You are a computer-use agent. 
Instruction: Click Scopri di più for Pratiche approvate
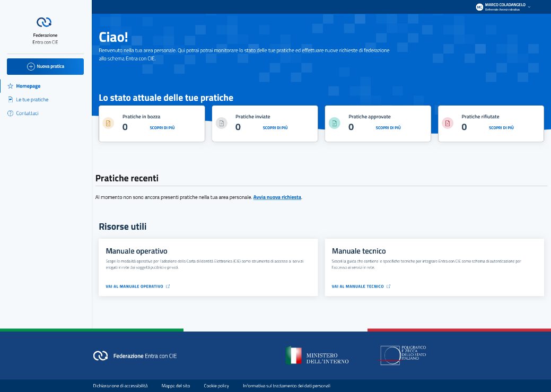click(388, 128)
